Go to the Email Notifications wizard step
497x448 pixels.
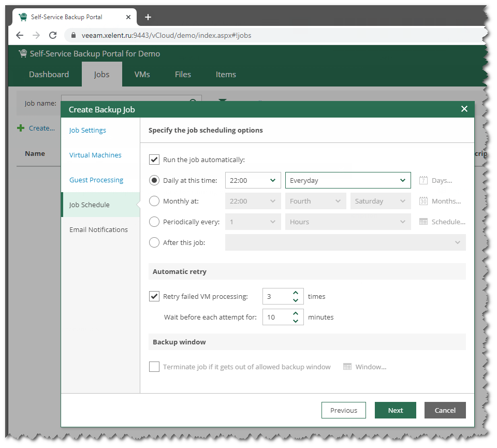(x=98, y=229)
